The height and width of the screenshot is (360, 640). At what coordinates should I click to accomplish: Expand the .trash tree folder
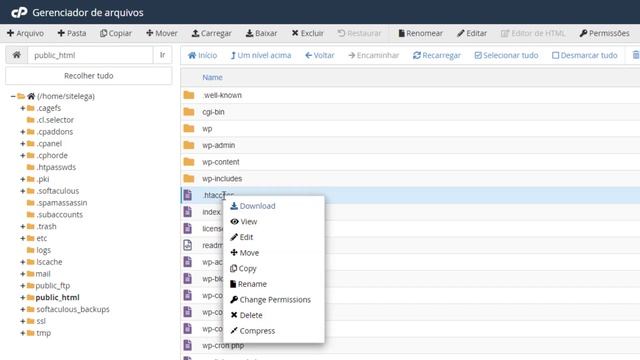(x=23, y=227)
